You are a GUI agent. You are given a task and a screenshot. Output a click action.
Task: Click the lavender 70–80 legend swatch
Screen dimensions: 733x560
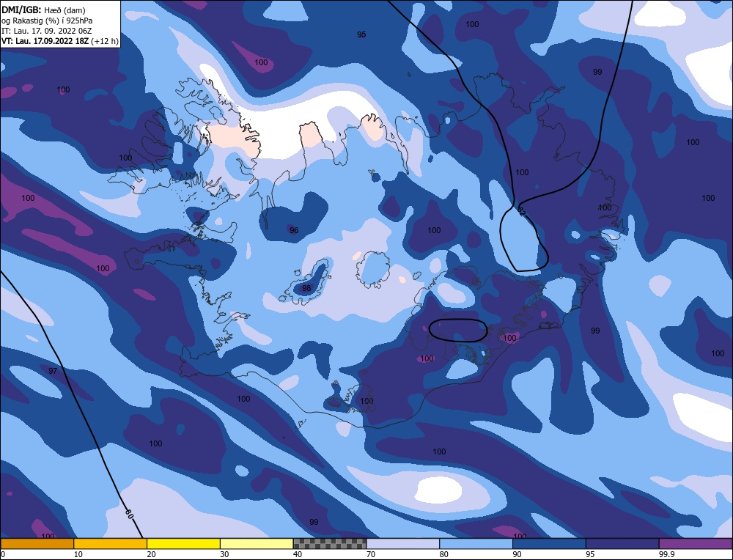tap(403, 544)
